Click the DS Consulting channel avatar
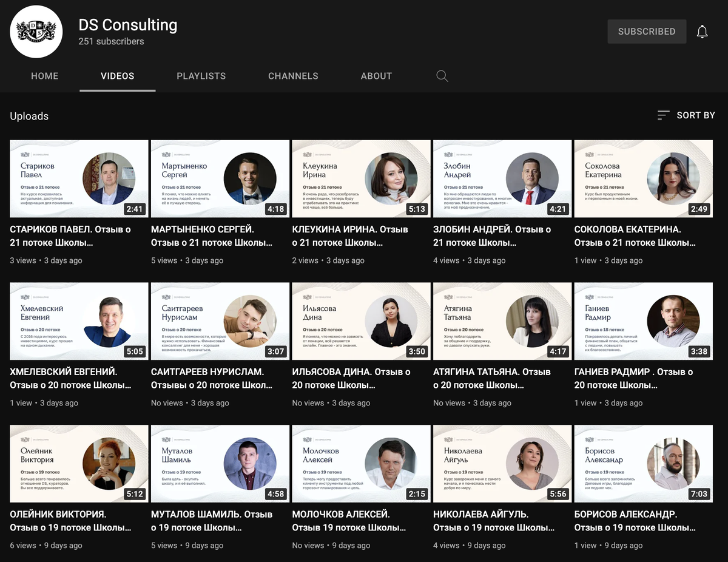This screenshot has width=728, height=562. (x=36, y=32)
